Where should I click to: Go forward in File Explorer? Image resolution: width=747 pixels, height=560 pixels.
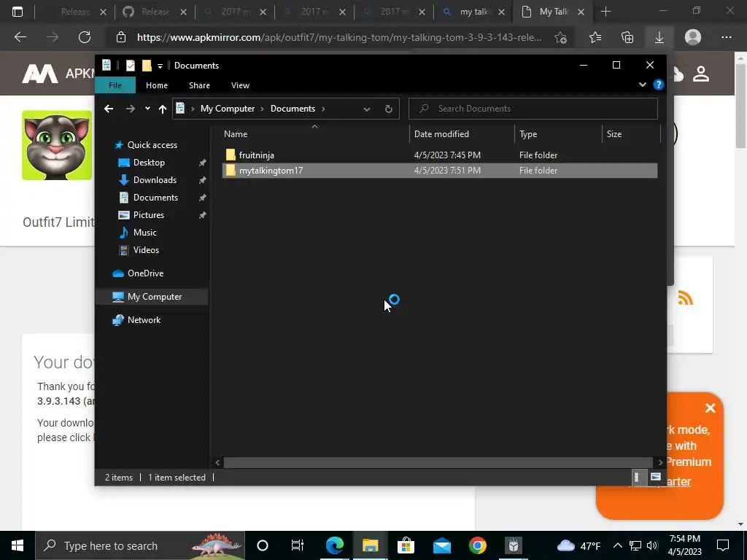coord(130,109)
